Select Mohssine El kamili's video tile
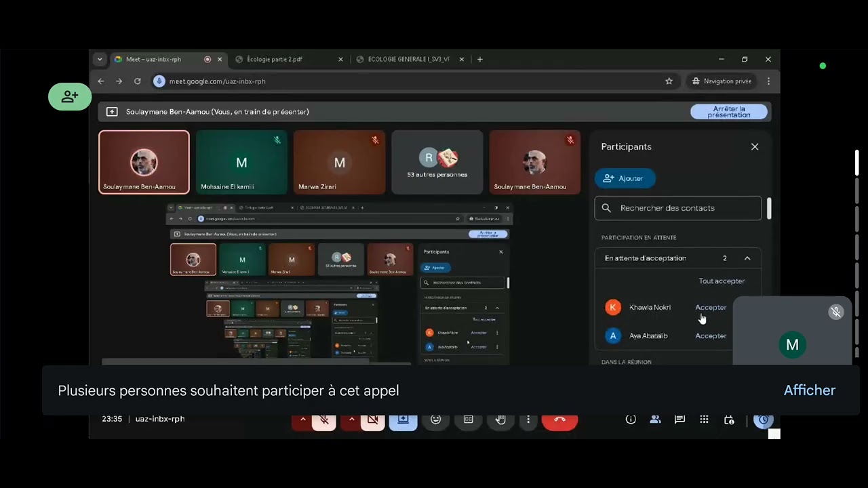Viewport: 868px width, 488px height. pos(241,162)
